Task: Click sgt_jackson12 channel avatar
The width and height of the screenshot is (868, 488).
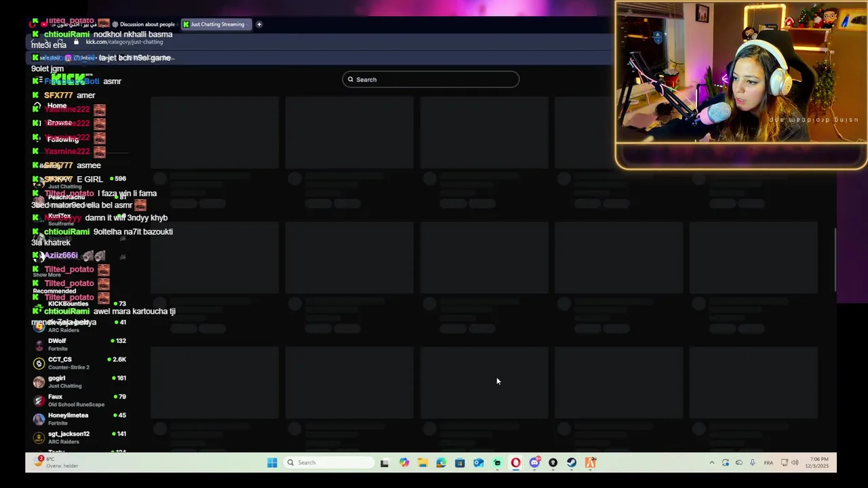Action: pos(39,438)
